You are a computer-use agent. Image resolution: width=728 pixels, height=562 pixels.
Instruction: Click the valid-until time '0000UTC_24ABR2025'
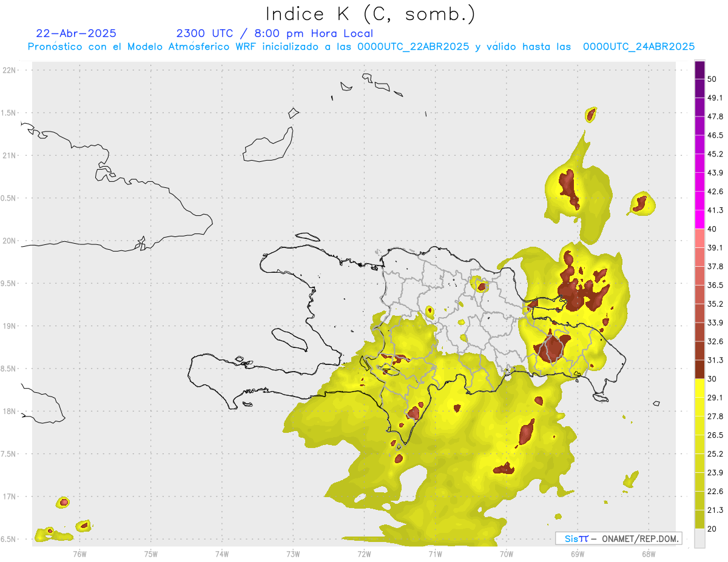pos(638,47)
